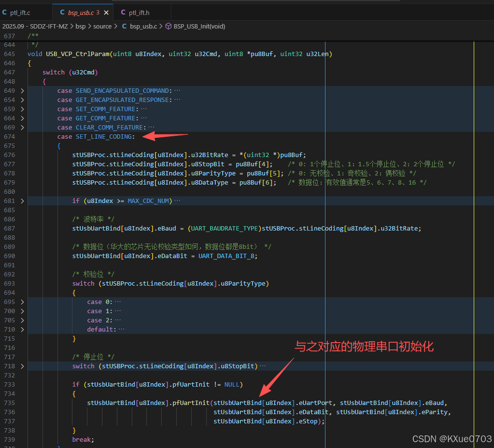Expand the folded u8StopBit switch
Screen dimensions: 494x448
click(x=22, y=366)
